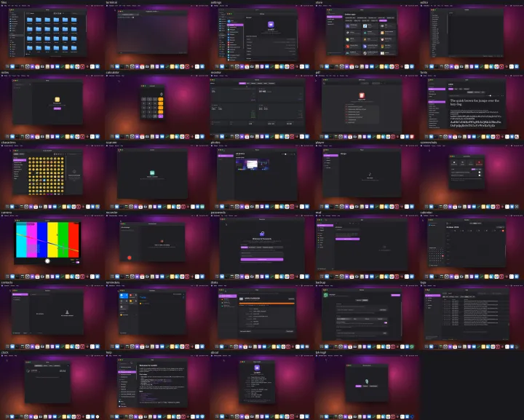The image size is (524, 420).
Task: Click the blue Today tile in reminders window
Action: [123, 296]
